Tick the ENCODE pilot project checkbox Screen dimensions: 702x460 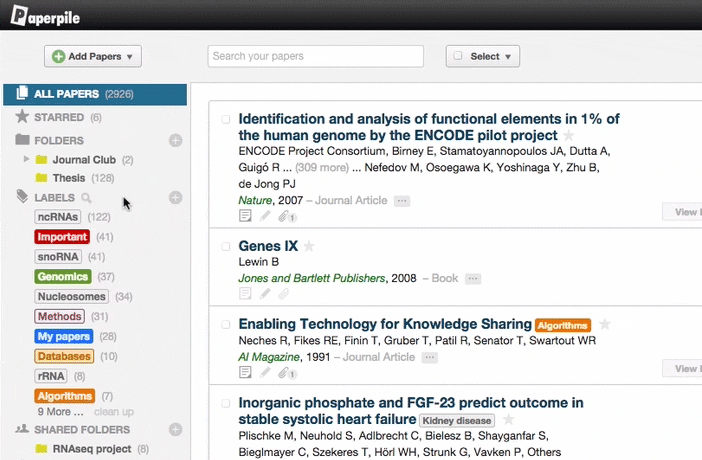point(226,119)
